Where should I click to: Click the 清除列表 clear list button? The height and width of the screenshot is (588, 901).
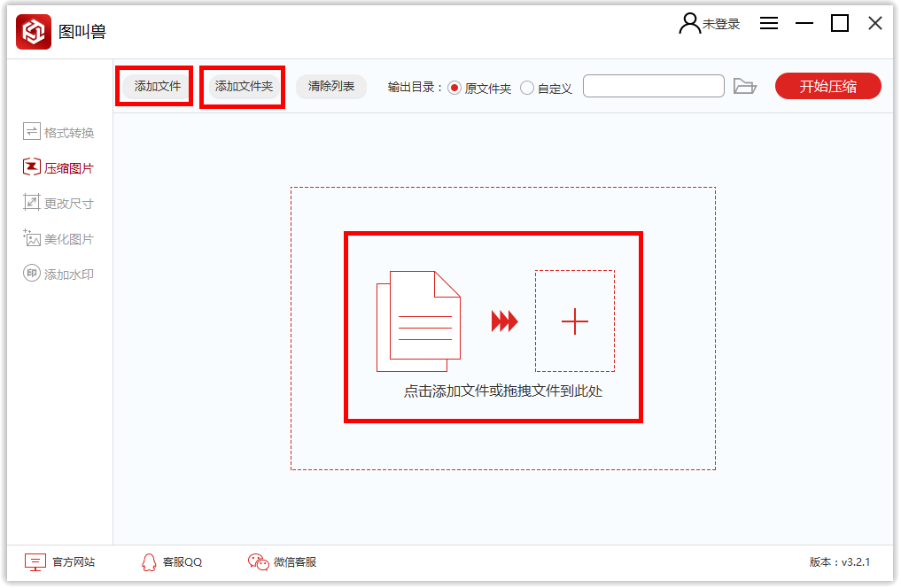[x=330, y=86]
